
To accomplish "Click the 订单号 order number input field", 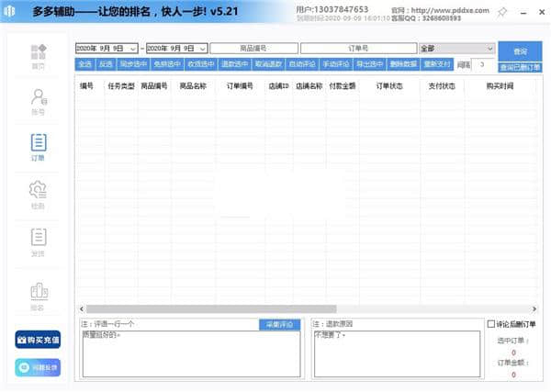I will click(x=357, y=49).
